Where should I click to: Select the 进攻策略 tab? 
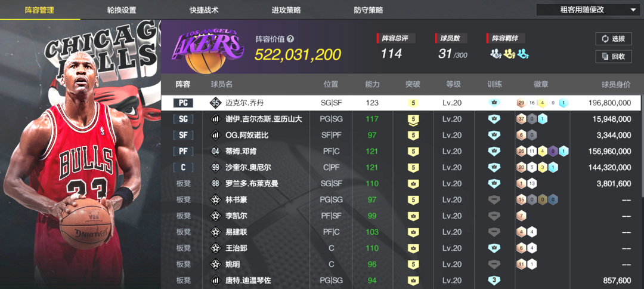286,10
